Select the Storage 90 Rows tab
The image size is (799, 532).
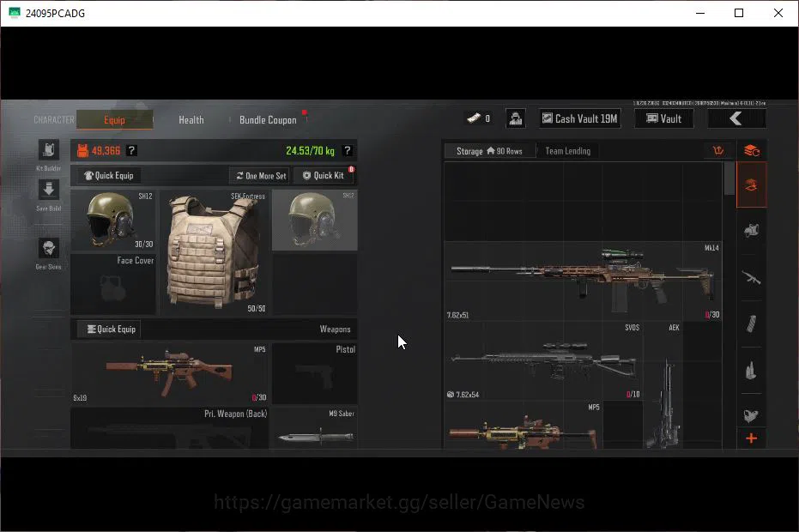490,151
